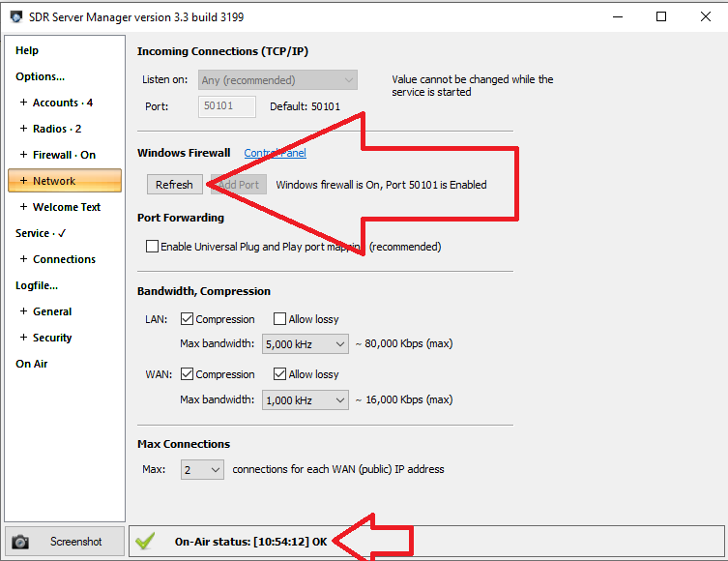Toggle LAN Compression checkbox

187,319
